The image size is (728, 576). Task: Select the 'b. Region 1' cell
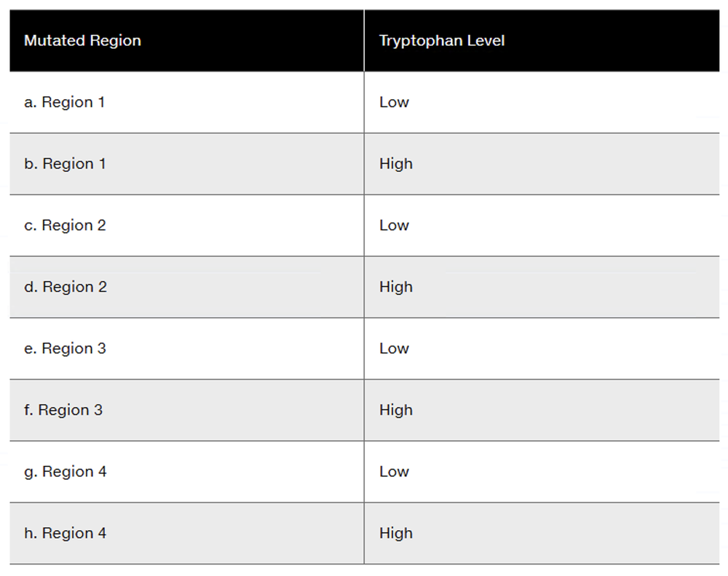point(65,164)
